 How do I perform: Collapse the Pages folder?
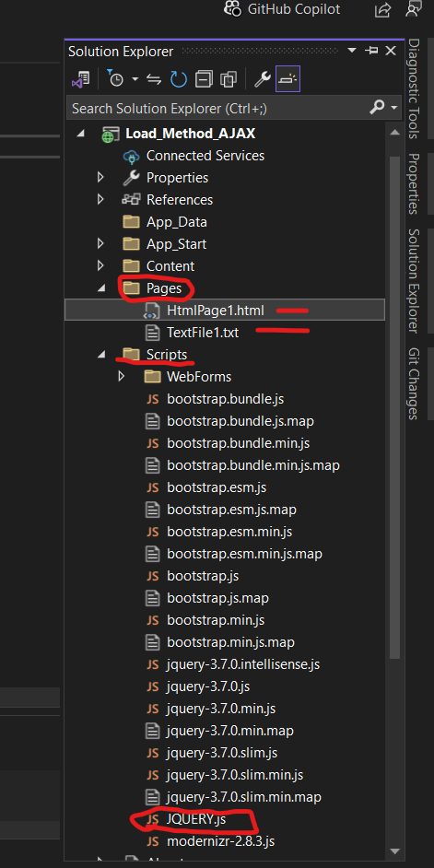click(100, 288)
